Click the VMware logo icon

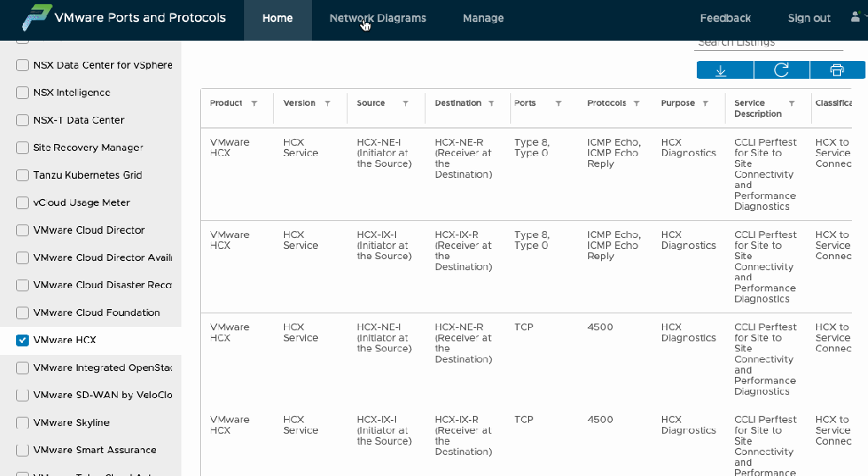(36, 18)
